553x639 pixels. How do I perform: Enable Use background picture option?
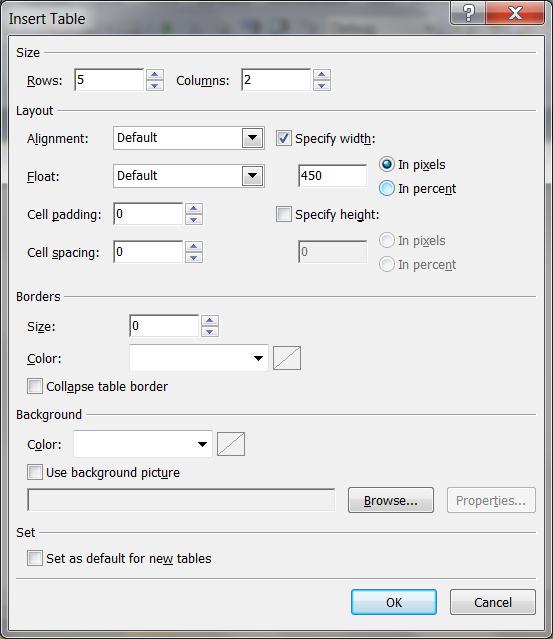pyautogui.click(x=35, y=472)
